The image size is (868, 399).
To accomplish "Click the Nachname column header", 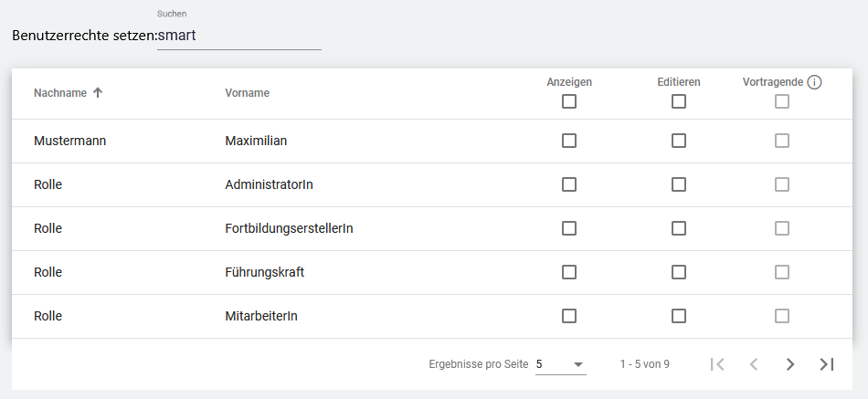I will coord(60,93).
